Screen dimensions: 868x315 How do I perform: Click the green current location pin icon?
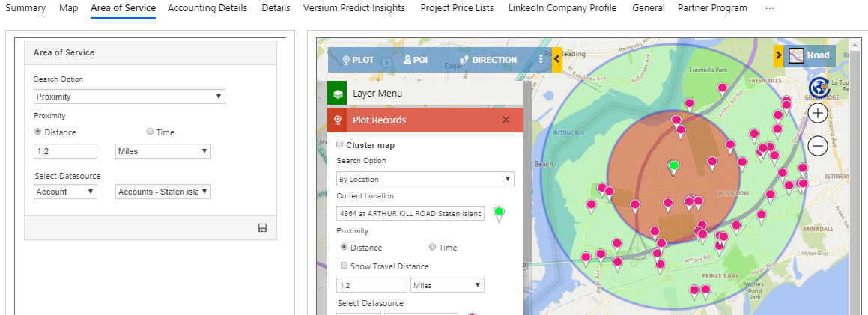tap(499, 213)
